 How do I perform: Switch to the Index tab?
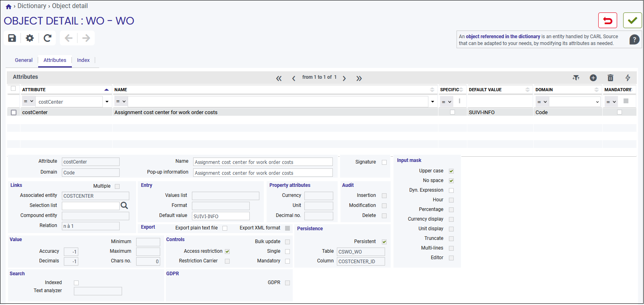pyautogui.click(x=83, y=60)
